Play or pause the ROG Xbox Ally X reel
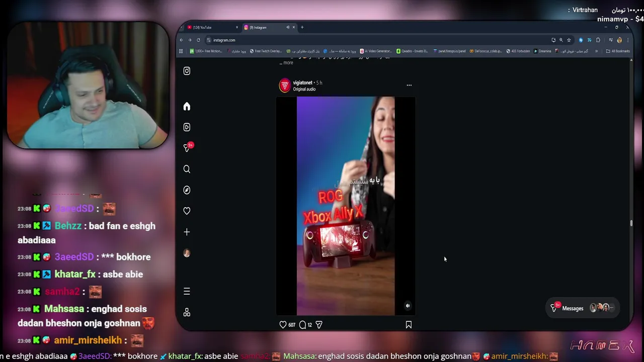Viewport: 644px width, 362px height. [x=346, y=206]
